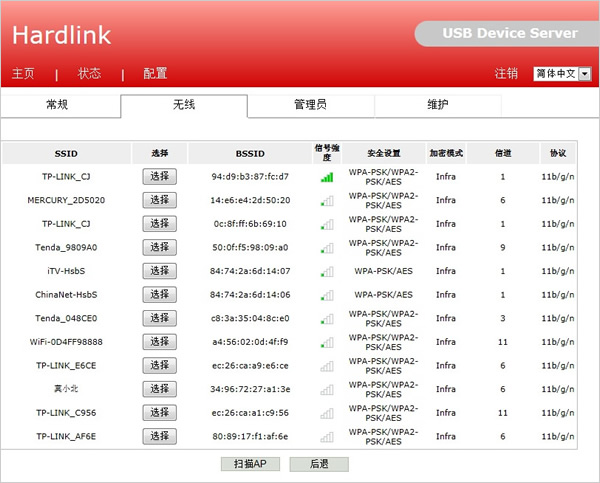Click signal icon in iTV-HsbS row

tap(327, 272)
